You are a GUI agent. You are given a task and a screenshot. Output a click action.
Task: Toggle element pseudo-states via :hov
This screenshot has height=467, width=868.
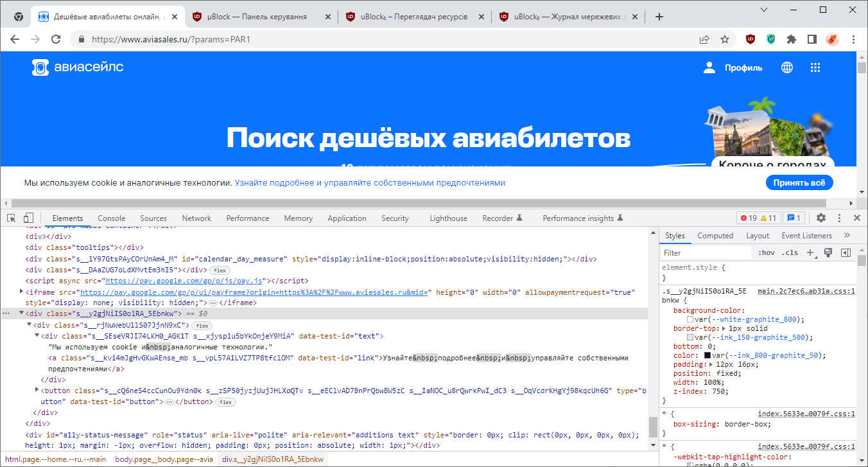point(766,252)
